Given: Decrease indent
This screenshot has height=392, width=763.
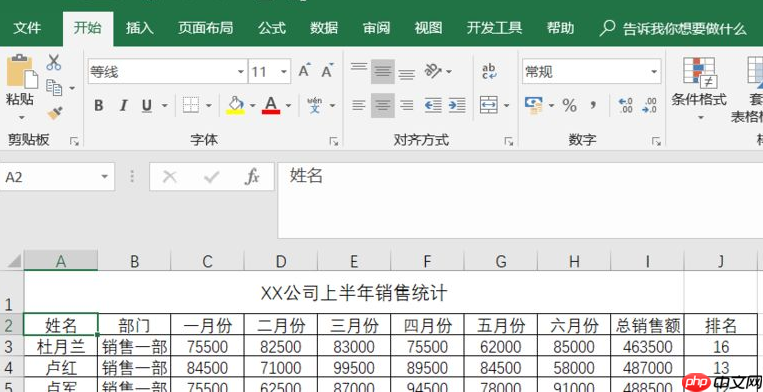Looking at the screenshot, I should (x=433, y=105).
